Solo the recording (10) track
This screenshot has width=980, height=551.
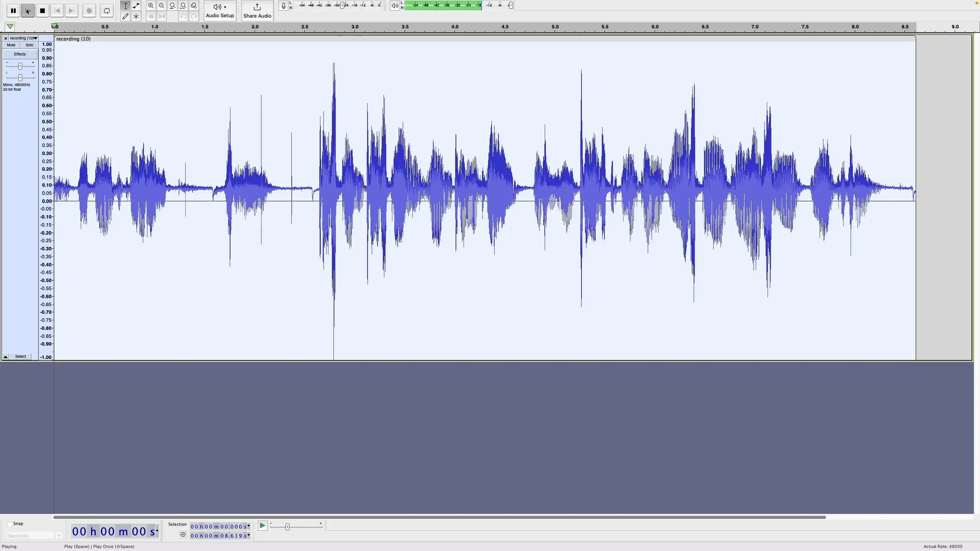coord(29,45)
